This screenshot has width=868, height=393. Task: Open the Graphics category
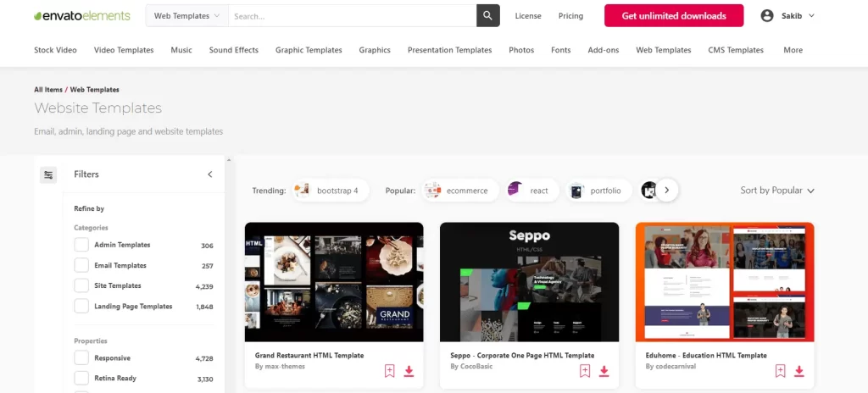pyautogui.click(x=374, y=50)
